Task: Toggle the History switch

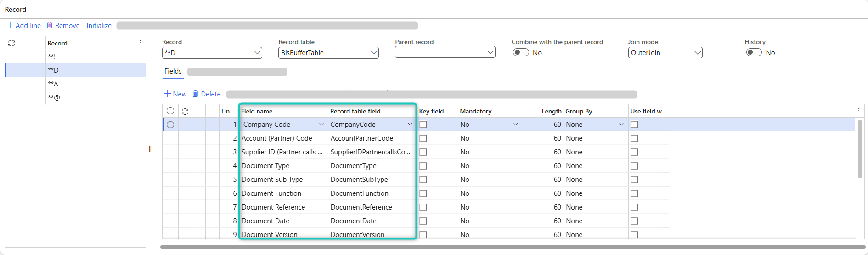Action: 754,52
